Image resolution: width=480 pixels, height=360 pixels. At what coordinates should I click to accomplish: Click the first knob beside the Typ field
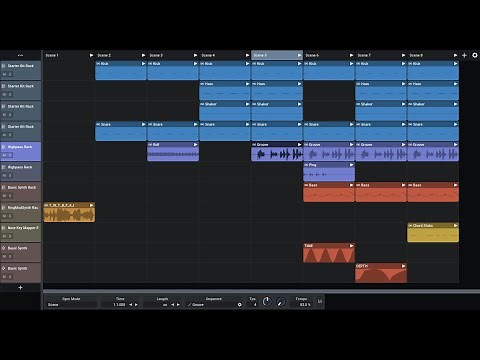(x=267, y=302)
